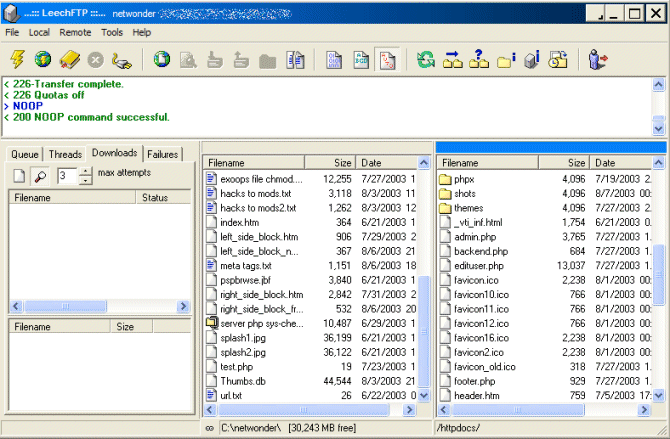Open the bookmarks book icon

(69, 59)
